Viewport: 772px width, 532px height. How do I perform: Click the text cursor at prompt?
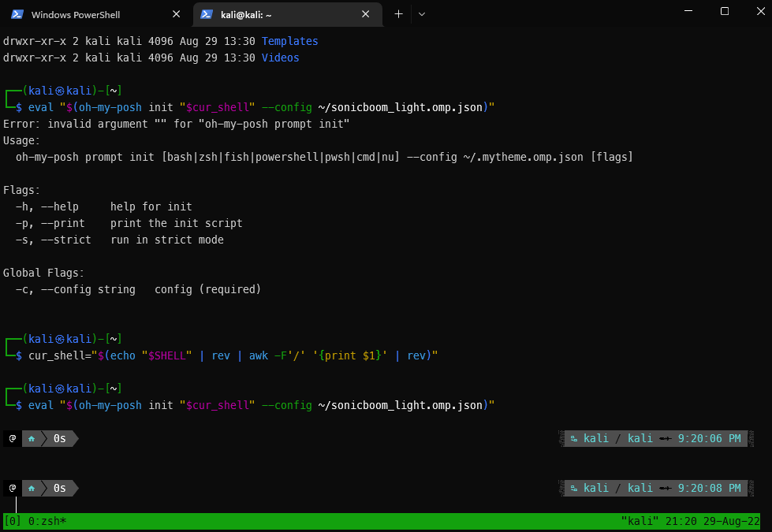coord(17,505)
